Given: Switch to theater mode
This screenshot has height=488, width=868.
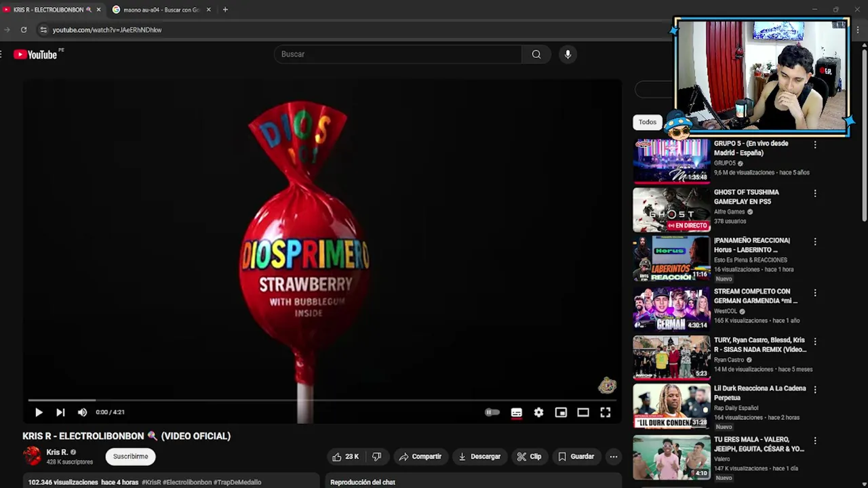Looking at the screenshot, I should tap(583, 412).
